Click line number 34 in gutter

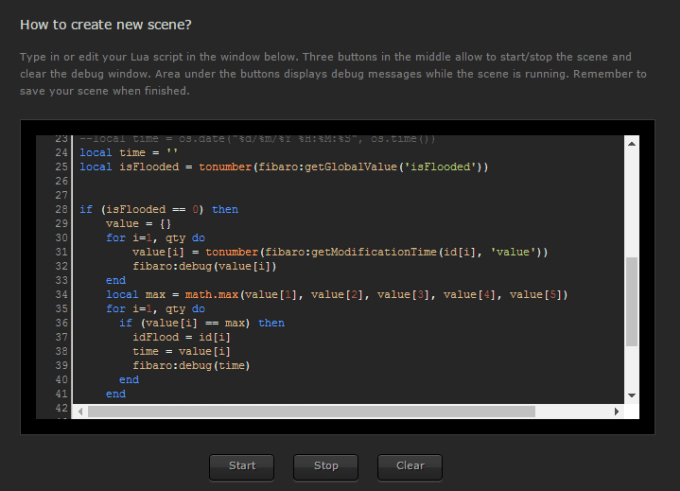click(x=62, y=295)
